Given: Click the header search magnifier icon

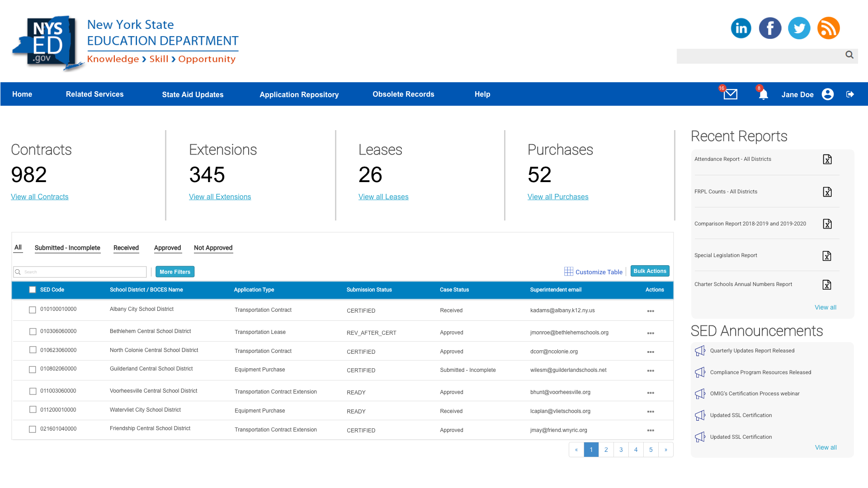Looking at the screenshot, I should (x=849, y=55).
